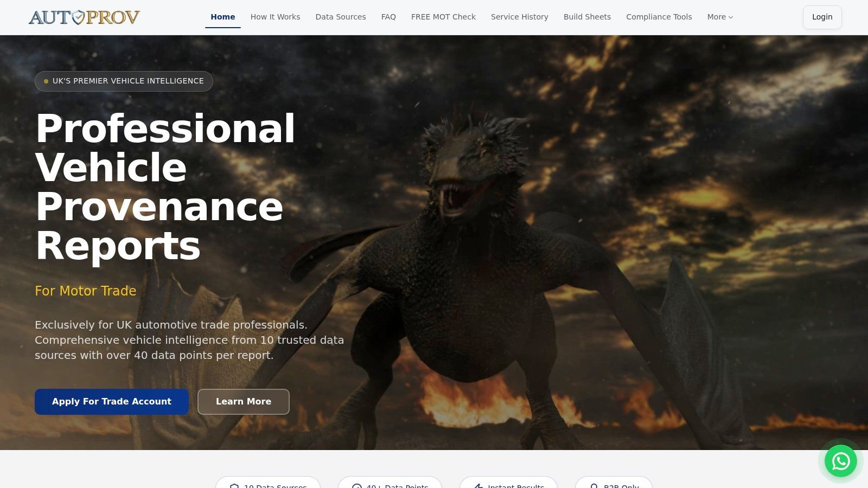Click the Professional Vehicle Provenance Reports heading

pyautogui.click(x=165, y=187)
